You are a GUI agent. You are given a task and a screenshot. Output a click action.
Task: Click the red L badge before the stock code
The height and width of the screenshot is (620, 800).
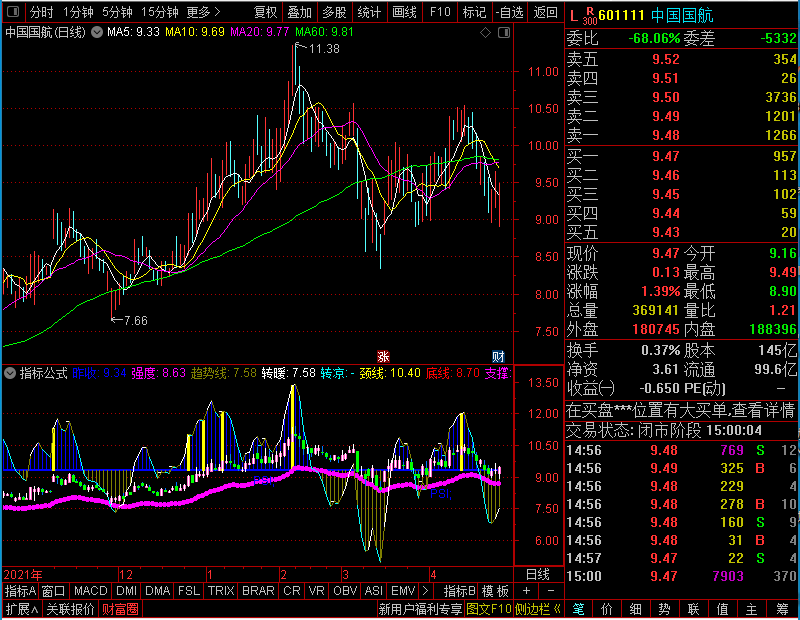coord(574,16)
